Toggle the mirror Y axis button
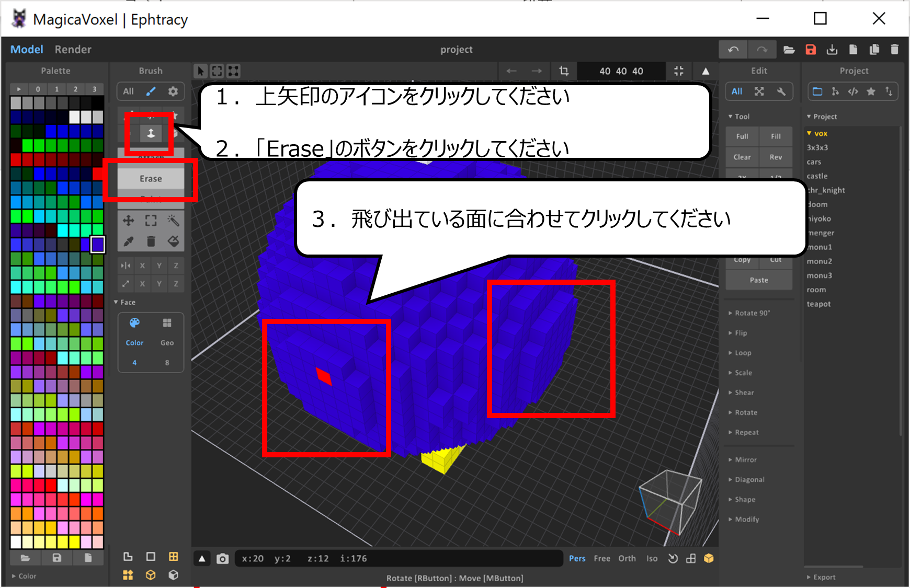The width and height of the screenshot is (910, 588). click(x=159, y=266)
